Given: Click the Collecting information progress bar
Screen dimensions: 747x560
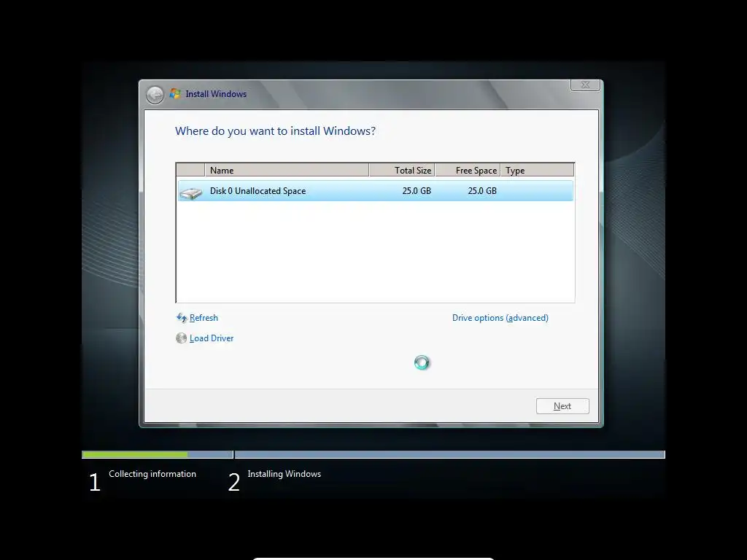Looking at the screenshot, I should coord(158,455).
